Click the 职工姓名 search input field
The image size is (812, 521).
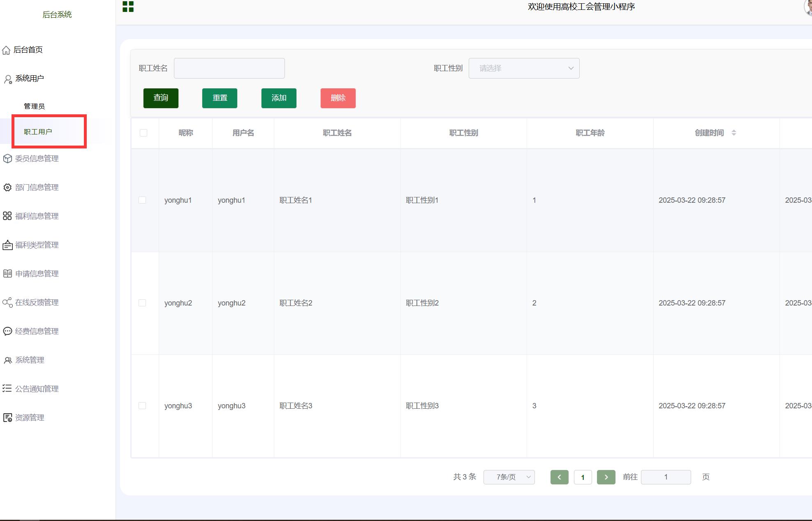point(229,68)
